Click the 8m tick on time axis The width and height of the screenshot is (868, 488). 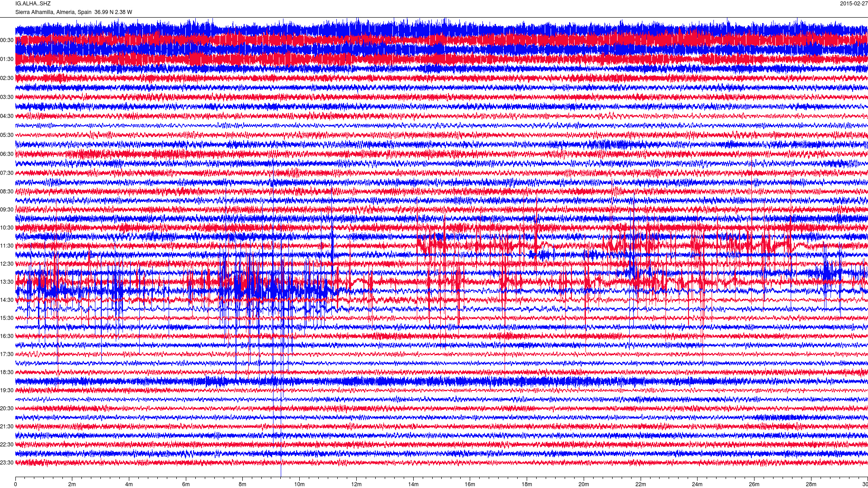point(243,484)
